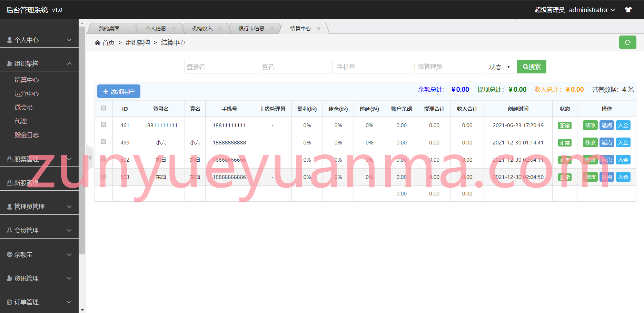Check the row for ID 499
Viewport: 644px width, 313px height.
tap(103, 142)
